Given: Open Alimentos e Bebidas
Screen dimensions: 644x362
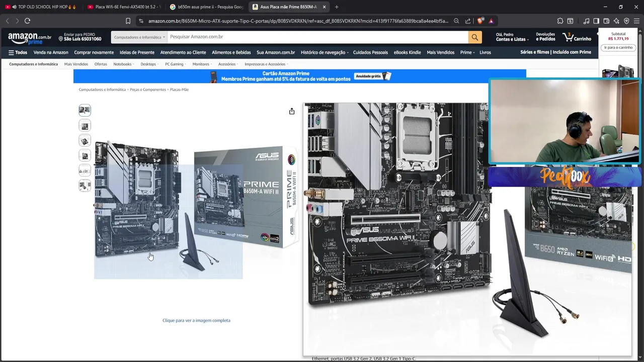Looking at the screenshot, I should click(231, 52).
